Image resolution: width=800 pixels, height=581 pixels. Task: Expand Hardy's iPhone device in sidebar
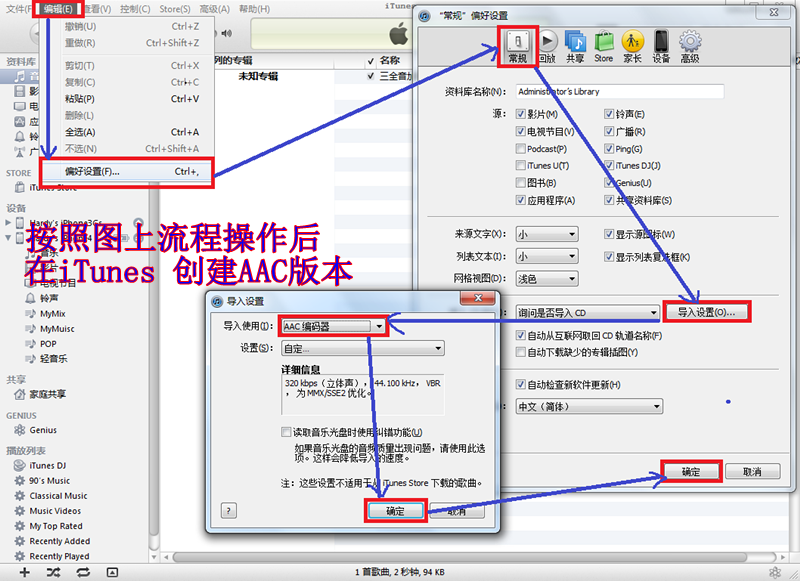click(8, 222)
